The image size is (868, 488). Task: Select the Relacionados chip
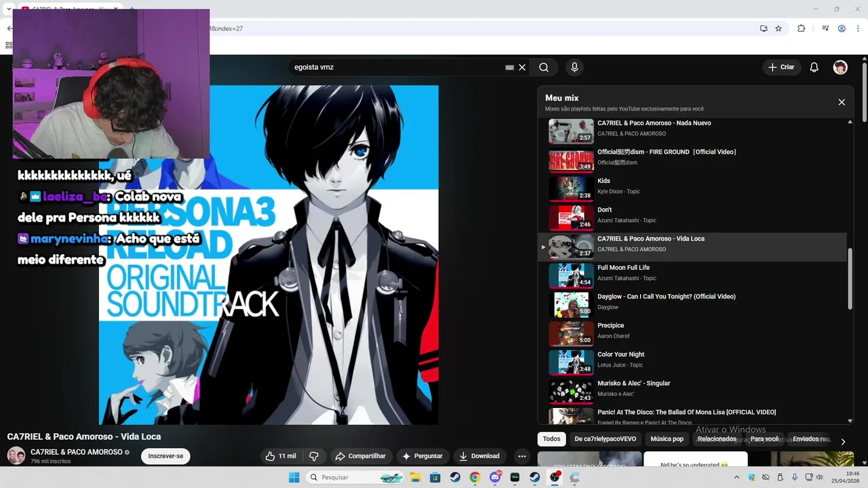717,439
